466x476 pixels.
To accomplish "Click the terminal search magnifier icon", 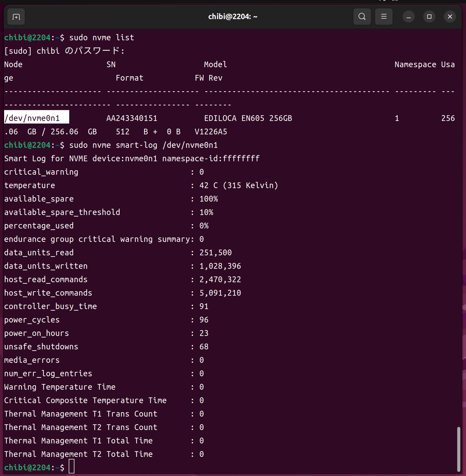I will point(362,17).
